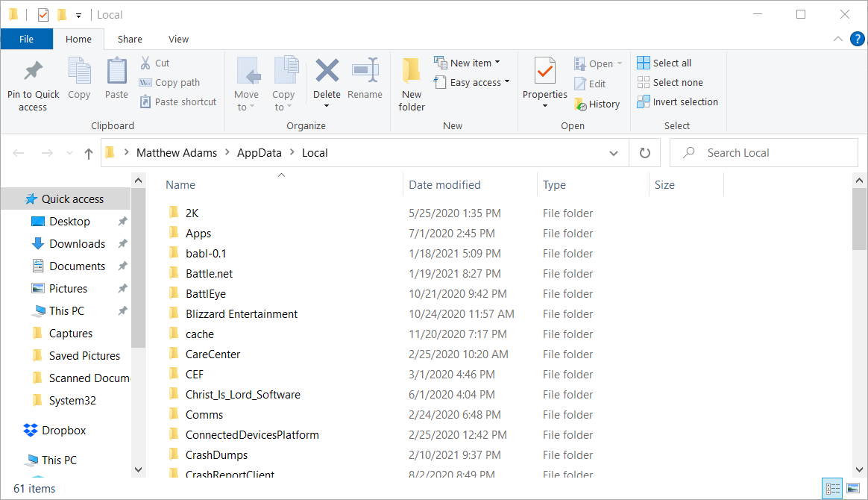
Task: Sort by Date modified column header
Action: coord(444,185)
